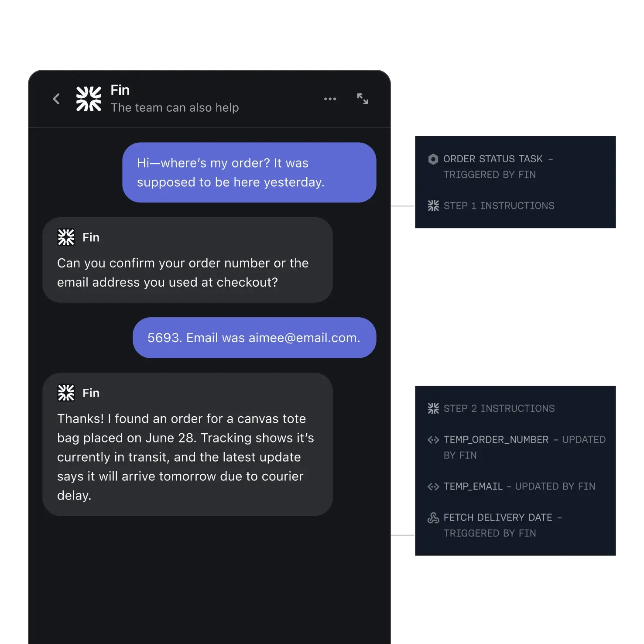Click the Fin icon beside STEP 2 INSTRUCTIONS

tap(433, 408)
